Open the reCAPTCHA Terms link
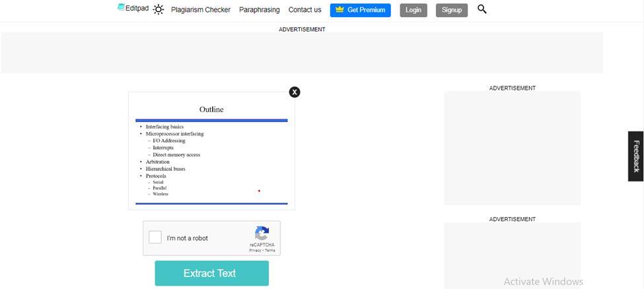This screenshot has height=289, width=644. (270, 251)
